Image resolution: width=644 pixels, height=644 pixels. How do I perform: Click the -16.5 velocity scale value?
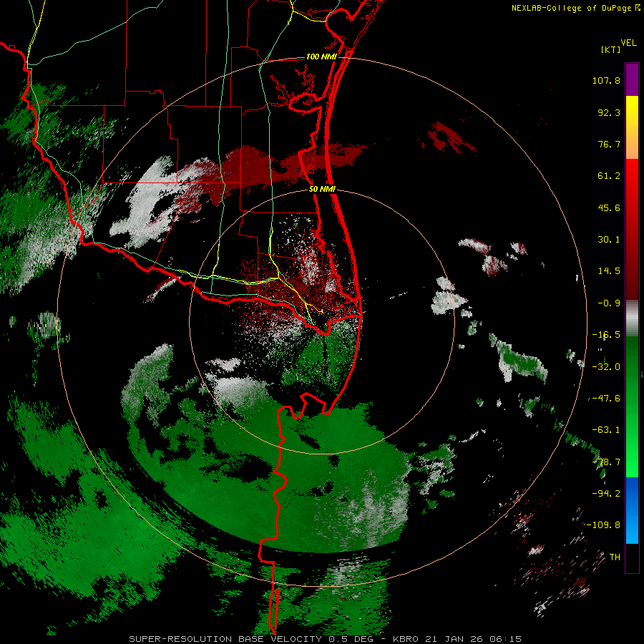tap(606, 335)
